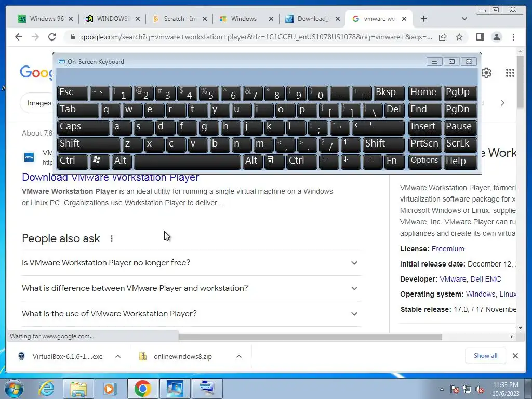Click the volume icon in system tray
The height and width of the screenshot is (399, 532).
coord(480,390)
